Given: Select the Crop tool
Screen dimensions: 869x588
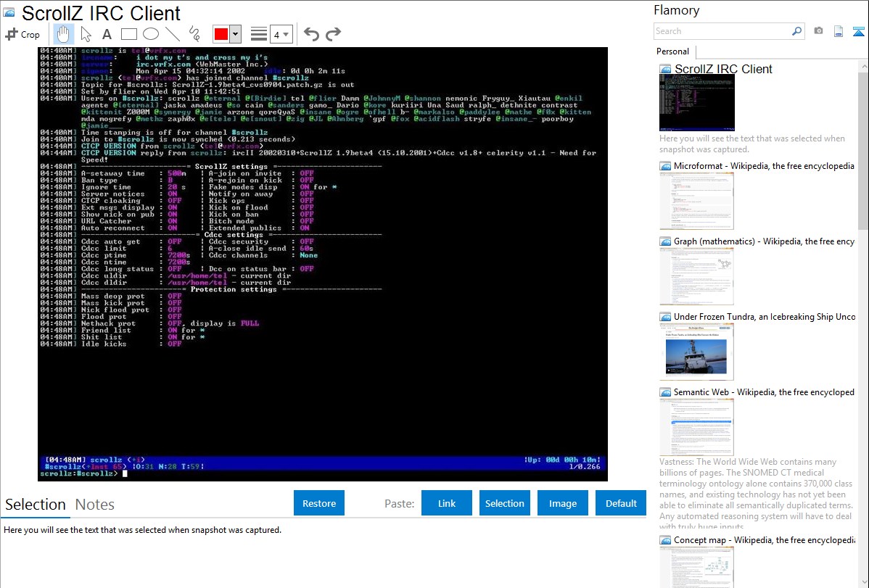Looking at the screenshot, I should click(x=22, y=34).
